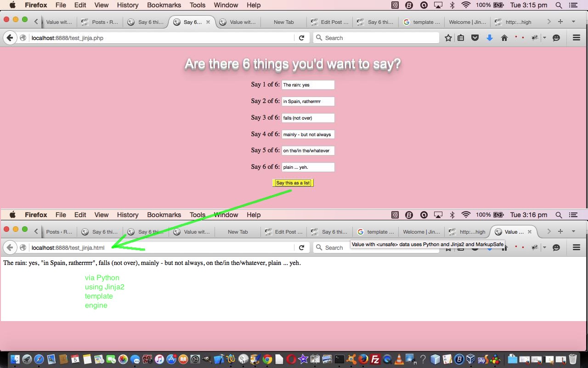Click the red dots add-on icon in test_jinja.php toolbar
This screenshot has width=588, height=368.
519,38
